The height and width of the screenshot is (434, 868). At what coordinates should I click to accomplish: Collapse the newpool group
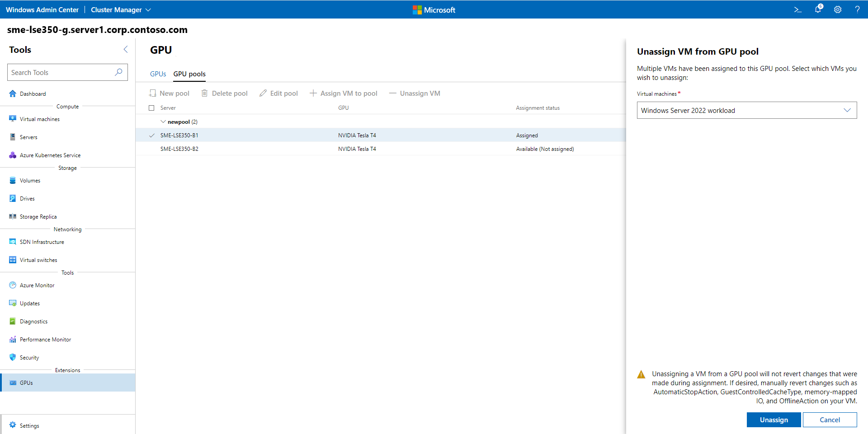[x=163, y=122]
